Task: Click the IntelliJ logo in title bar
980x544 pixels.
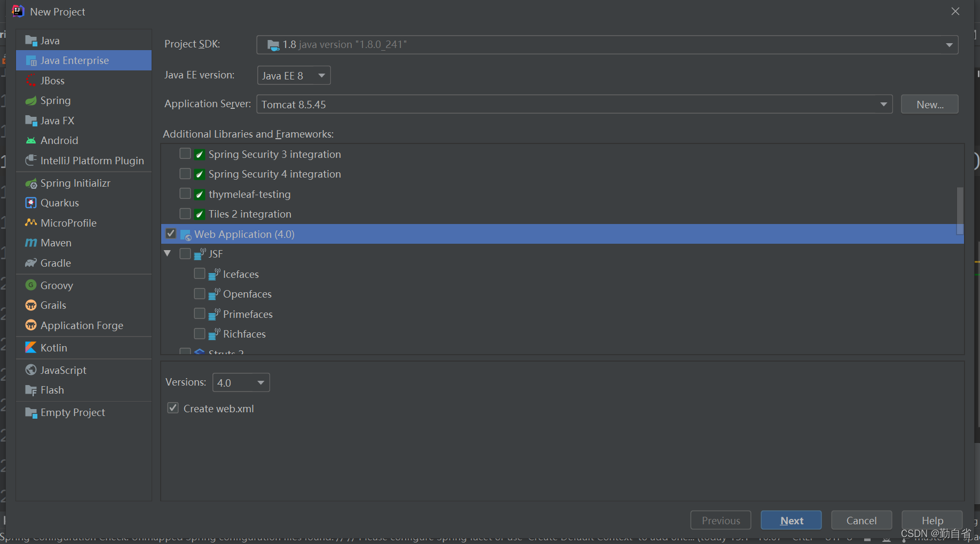Action: click(18, 11)
